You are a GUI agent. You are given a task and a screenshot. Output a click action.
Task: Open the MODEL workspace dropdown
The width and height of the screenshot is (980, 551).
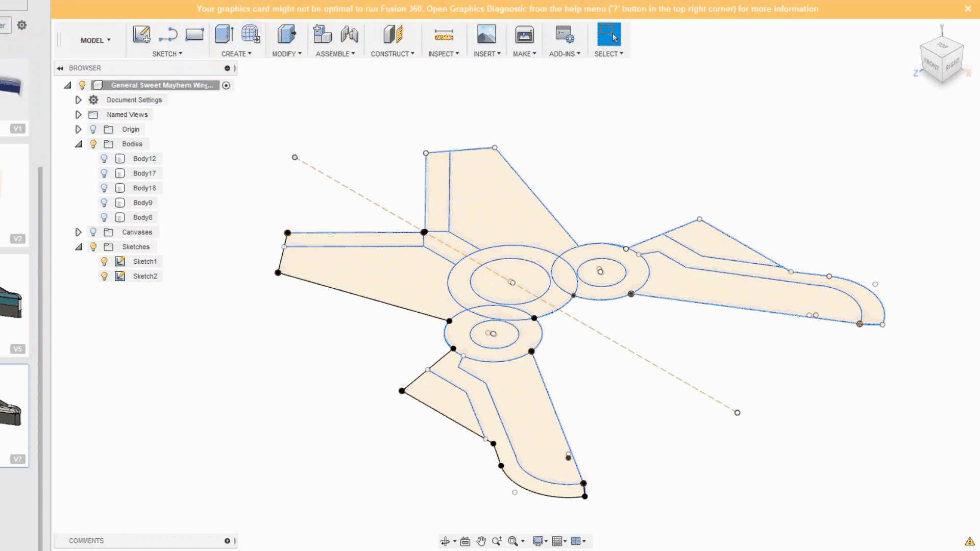coord(95,40)
